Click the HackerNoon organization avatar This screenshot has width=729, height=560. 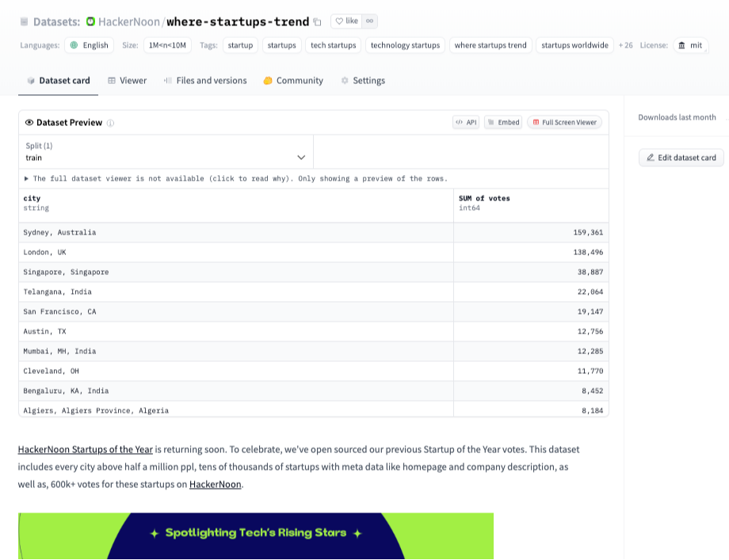click(89, 21)
